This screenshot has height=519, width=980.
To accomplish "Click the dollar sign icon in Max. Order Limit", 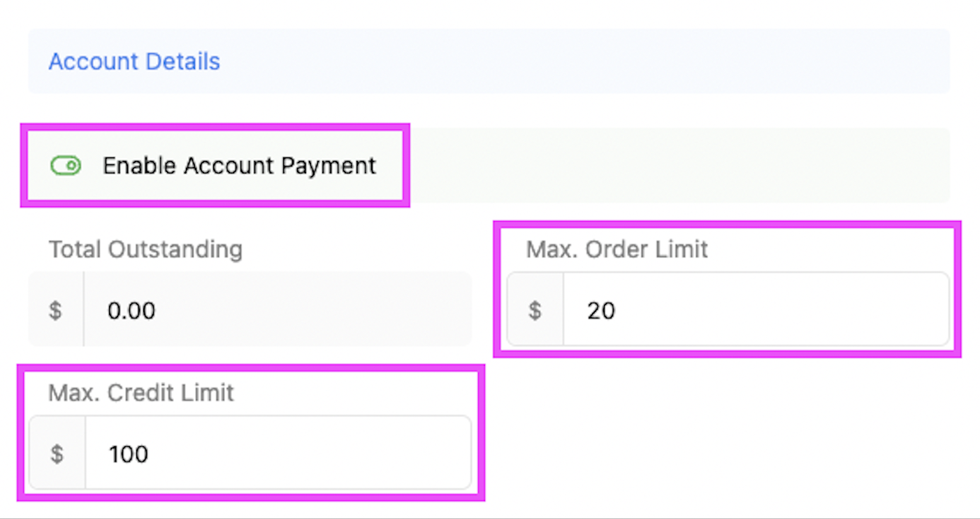I will tap(535, 310).
